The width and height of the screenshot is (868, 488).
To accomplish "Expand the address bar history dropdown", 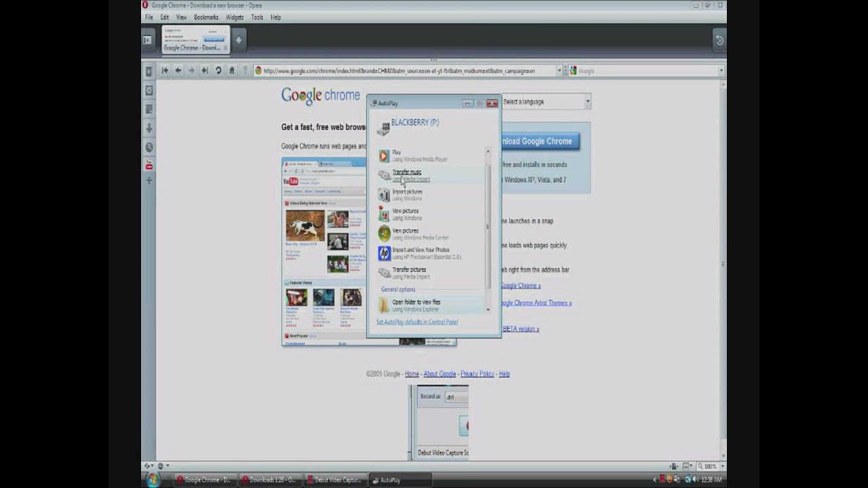I will 559,70.
